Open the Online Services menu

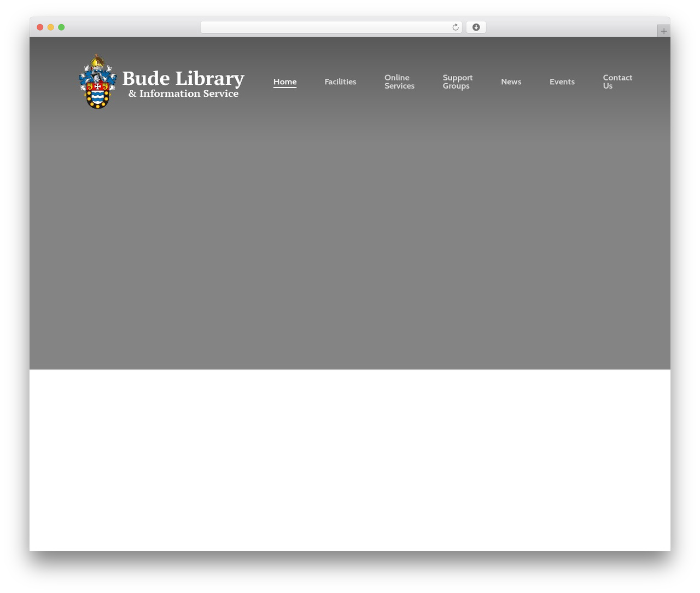399,82
